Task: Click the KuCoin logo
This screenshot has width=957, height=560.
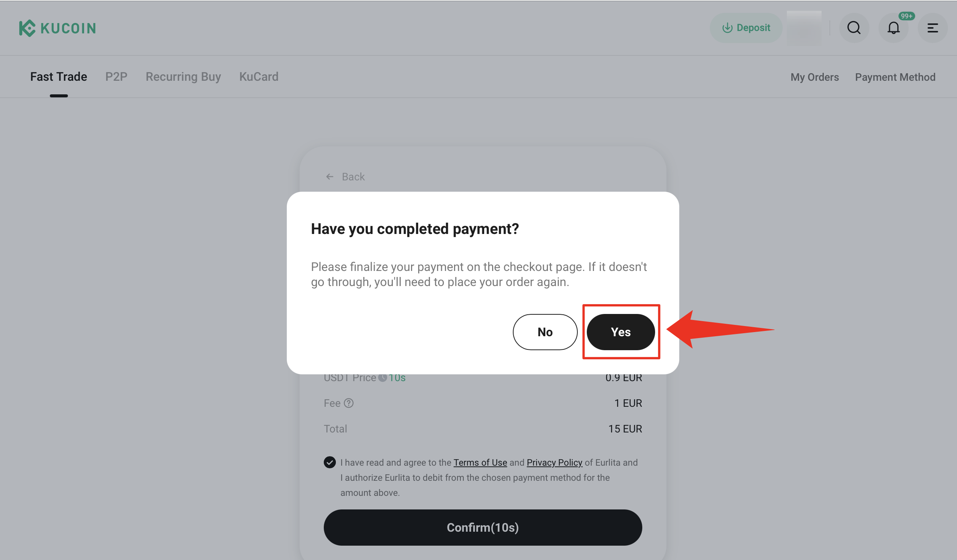Action: (x=57, y=28)
